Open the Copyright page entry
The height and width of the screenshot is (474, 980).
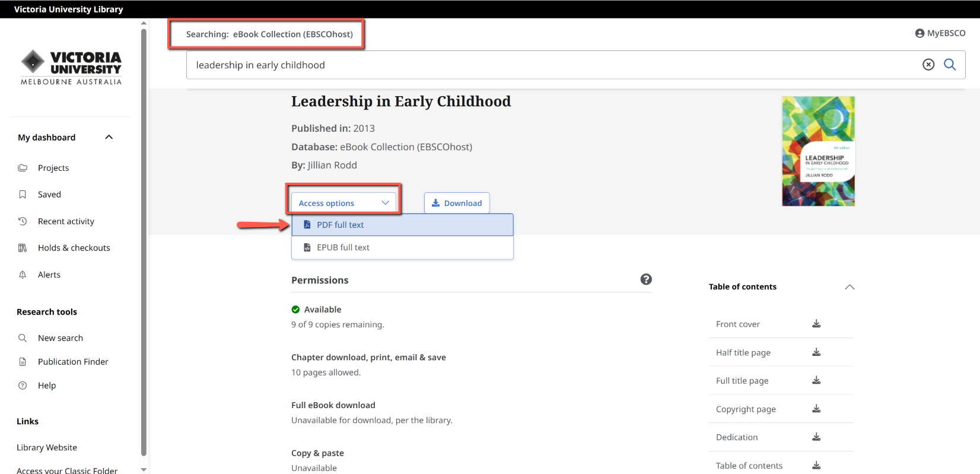tap(746, 409)
